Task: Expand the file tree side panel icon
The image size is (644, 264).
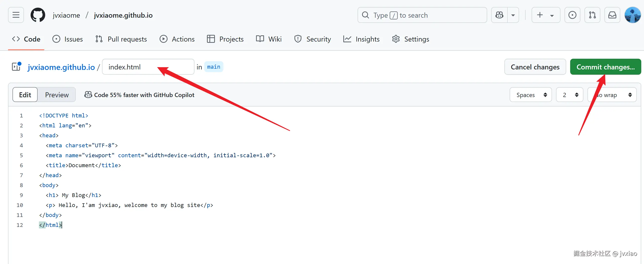Action: point(16,67)
